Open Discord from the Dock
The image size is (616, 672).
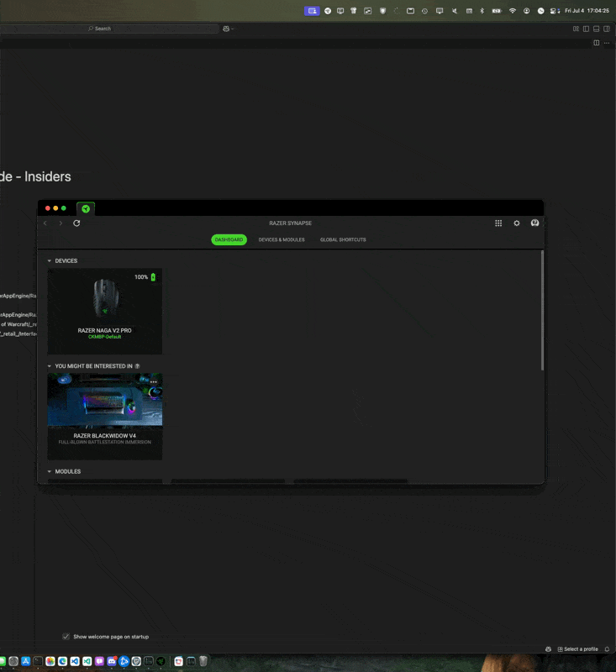click(x=112, y=661)
